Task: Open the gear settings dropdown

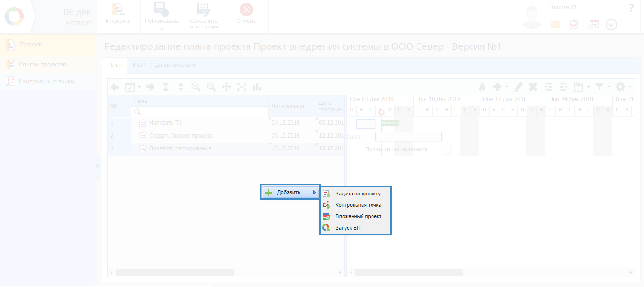Action: (623, 87)
